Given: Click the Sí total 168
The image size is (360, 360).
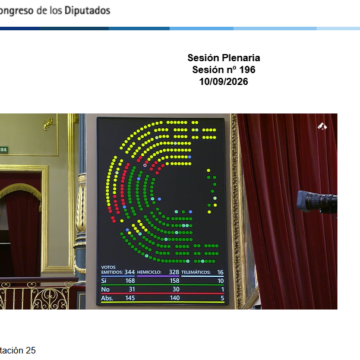Looking at the screenshot, I should pyautogui.click(x=129, y=281).
